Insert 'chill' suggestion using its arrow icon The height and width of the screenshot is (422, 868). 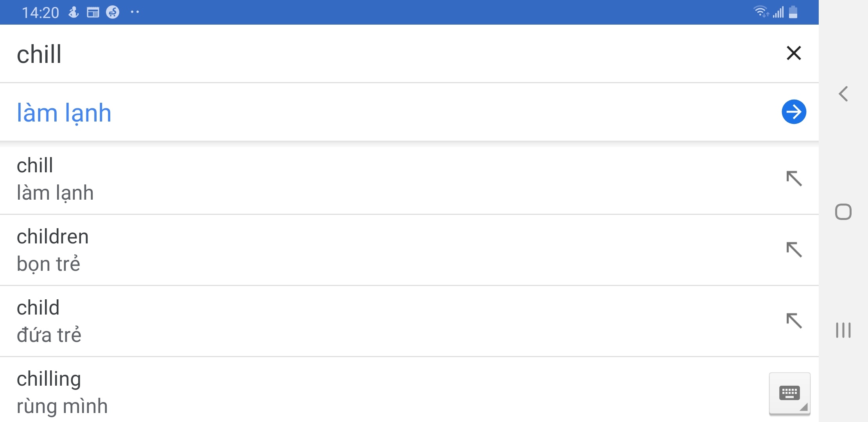794,179
